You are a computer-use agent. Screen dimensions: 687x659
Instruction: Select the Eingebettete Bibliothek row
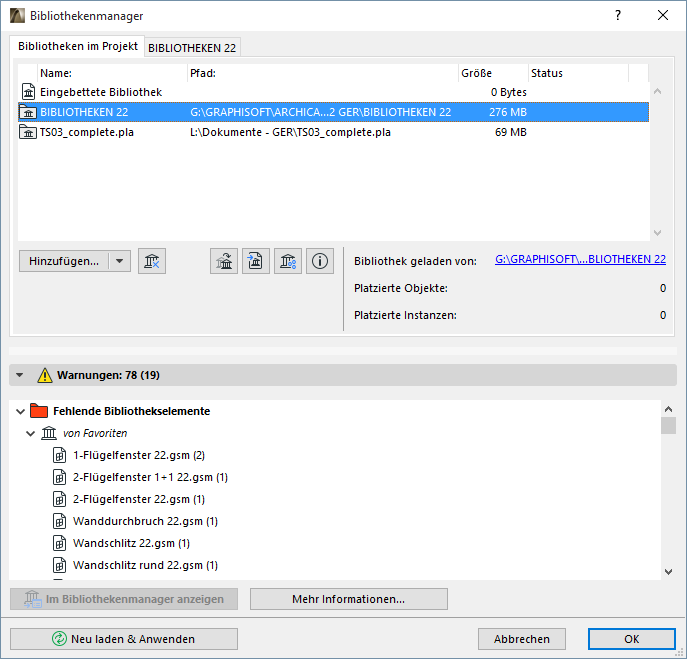pos(333,92)
